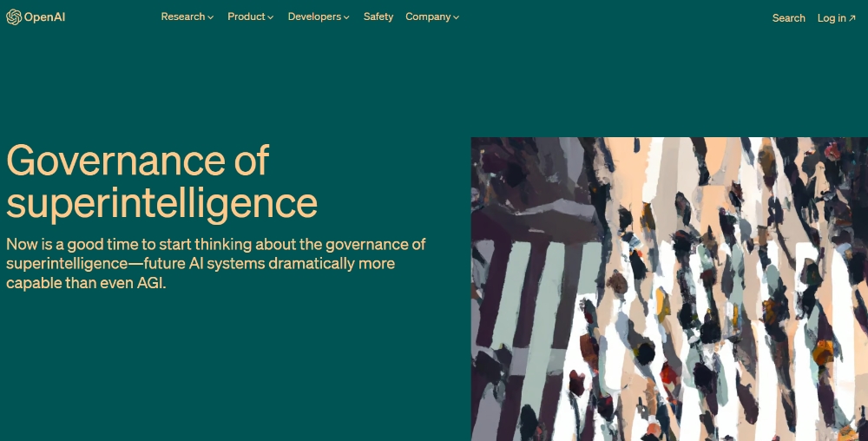Screen dimensions: 868x441
Task: Go to the Safety page
Action: pyautogui.click(x=378, y=16)
